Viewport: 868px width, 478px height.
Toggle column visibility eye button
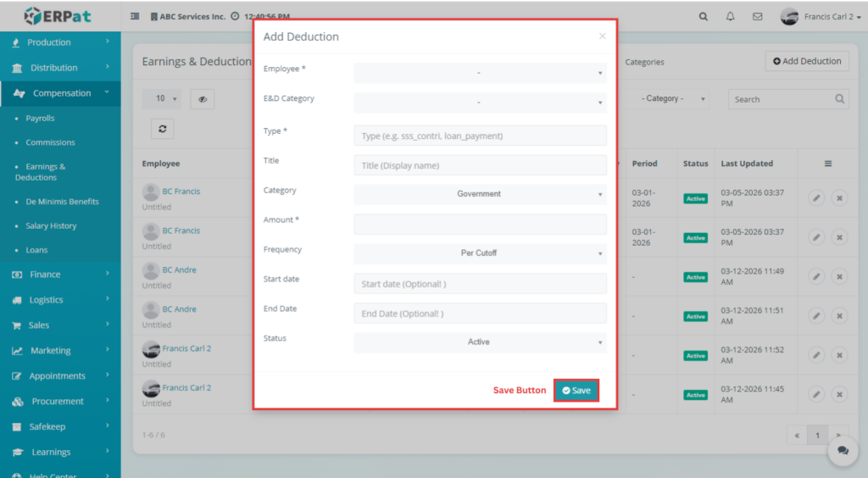click(203, 99)
